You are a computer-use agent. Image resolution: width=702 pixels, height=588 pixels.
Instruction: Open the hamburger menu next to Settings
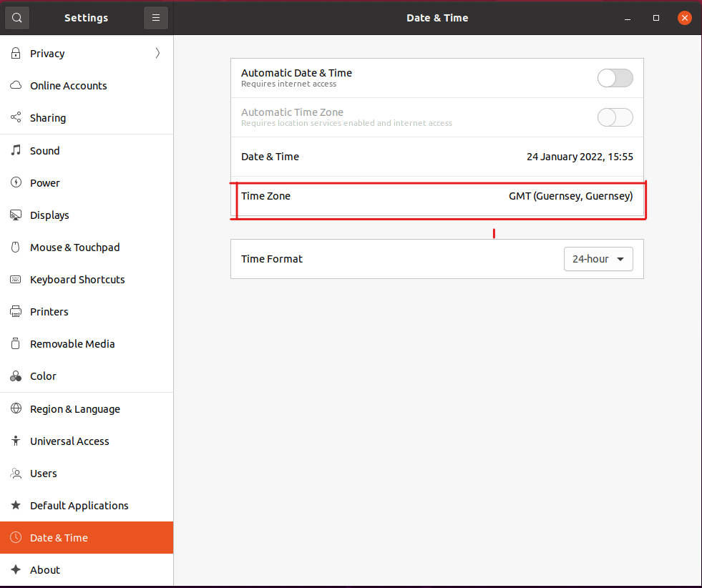click(156, 18)
